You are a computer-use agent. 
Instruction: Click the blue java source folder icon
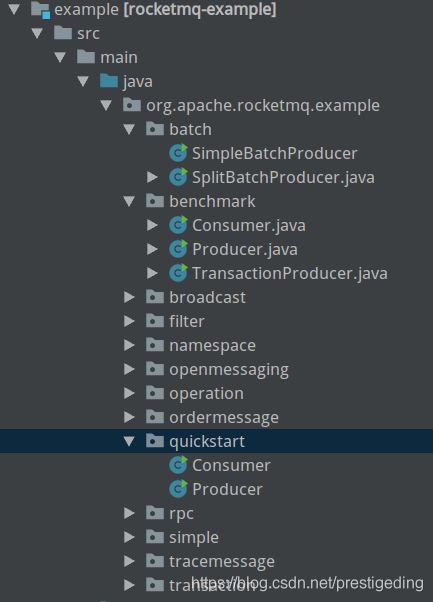pyautogui.click(x=109, y=81)
